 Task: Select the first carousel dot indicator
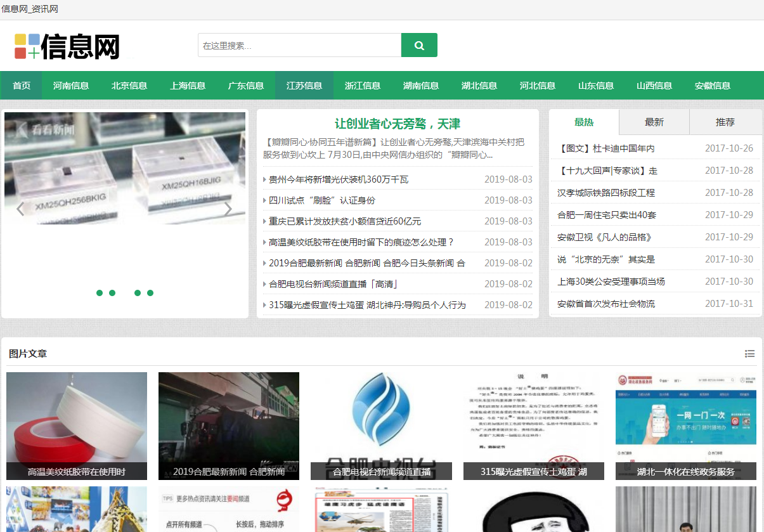tap(99, 293)
